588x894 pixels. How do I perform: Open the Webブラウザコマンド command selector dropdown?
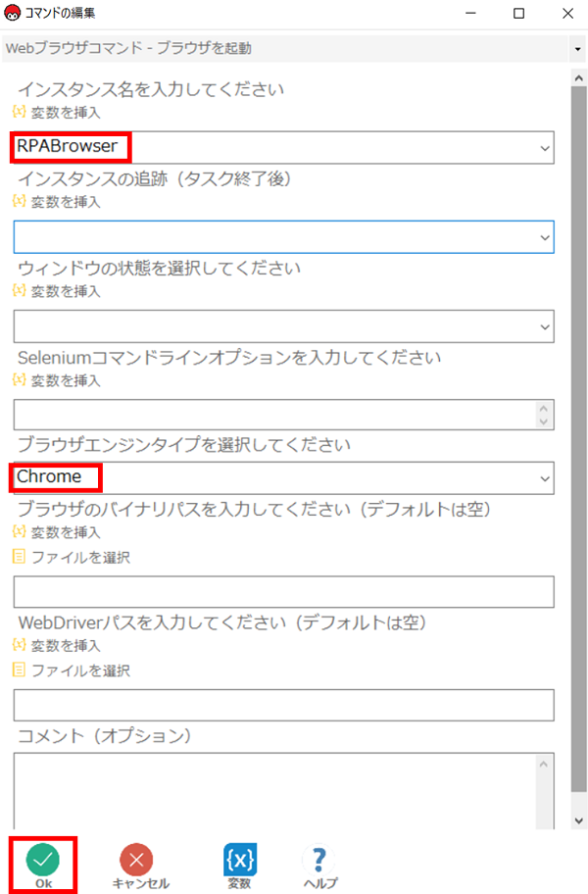pyautogui.click(x=578, y=49)
